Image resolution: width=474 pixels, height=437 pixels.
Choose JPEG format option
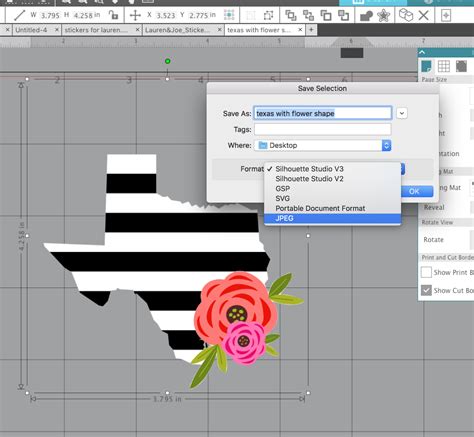point(332,218)
